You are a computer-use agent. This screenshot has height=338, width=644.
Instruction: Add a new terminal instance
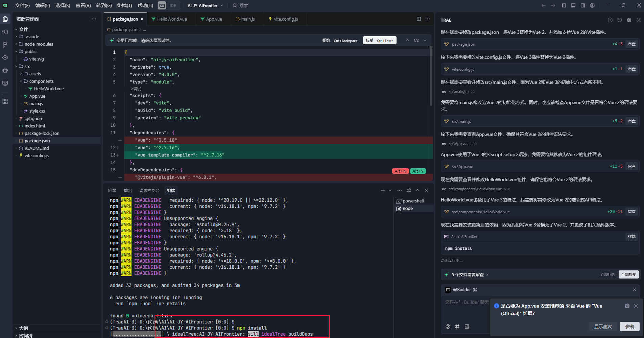[384, 190]
